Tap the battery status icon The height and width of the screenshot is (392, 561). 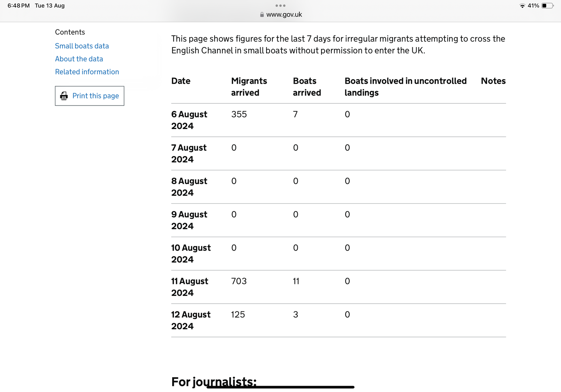(x=547, y=6)
